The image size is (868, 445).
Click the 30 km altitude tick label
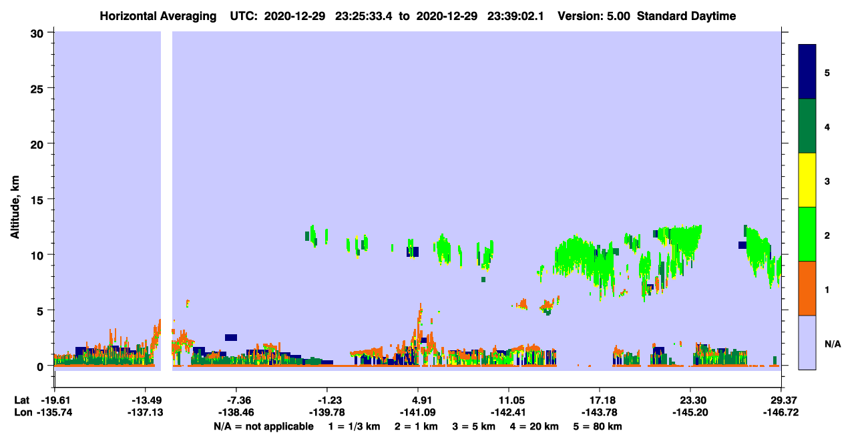tap(39, 33)
